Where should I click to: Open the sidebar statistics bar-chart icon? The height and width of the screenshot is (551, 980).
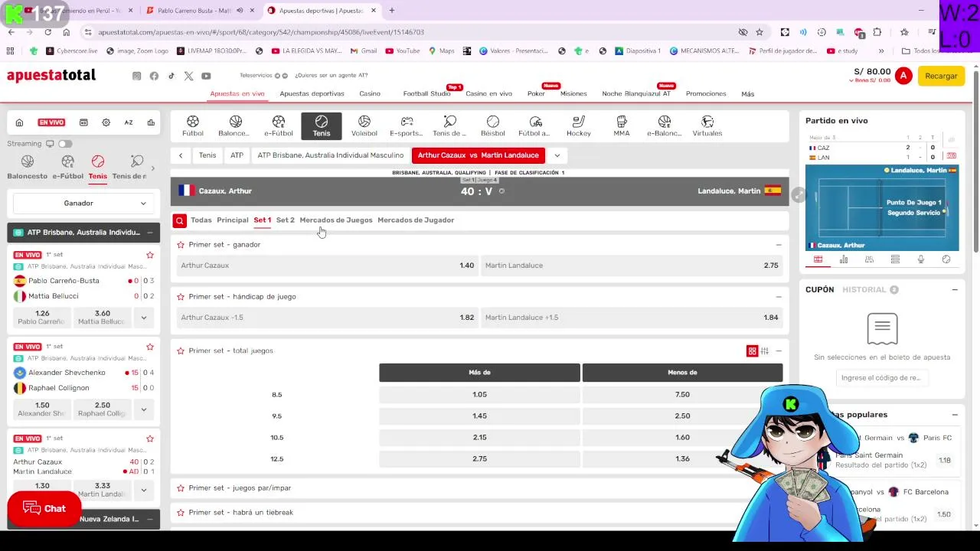tap(151, 122)
